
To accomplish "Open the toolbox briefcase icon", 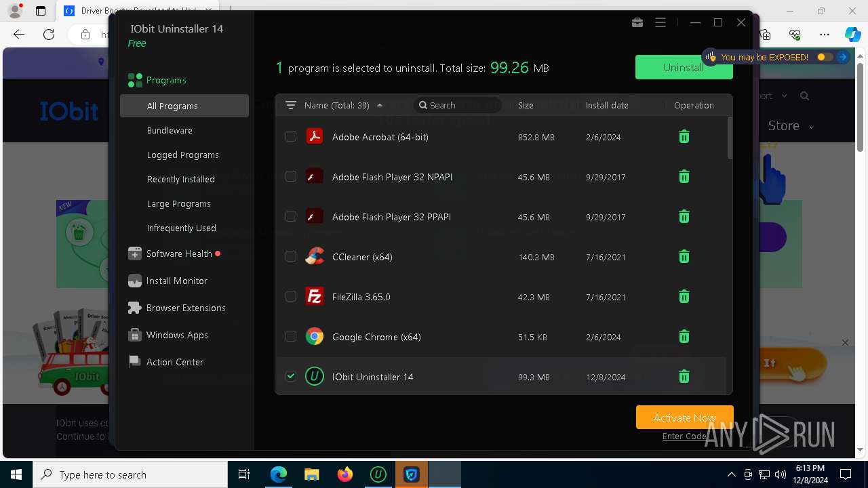I will 637,22.
